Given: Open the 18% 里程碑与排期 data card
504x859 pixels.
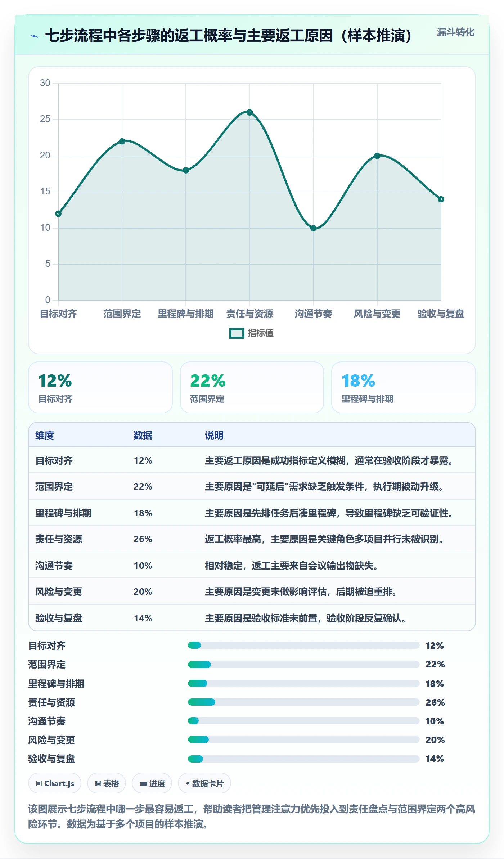Looking at the screenshot, I should click(404, 387).
